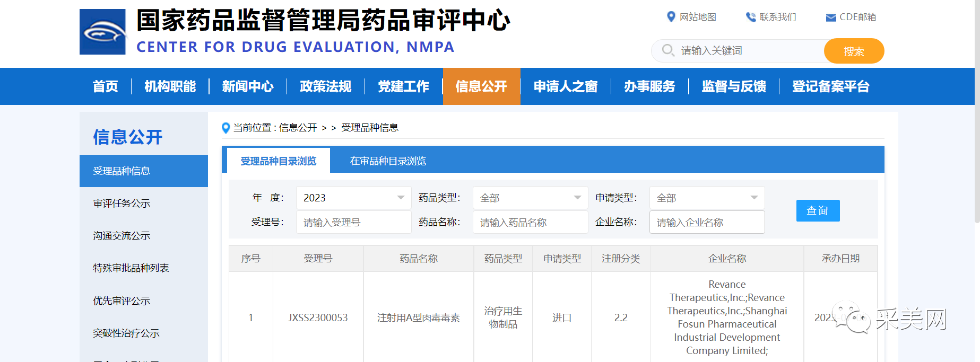This screenshot has height=362, width=980.
Task: Click the 治疗用生物制品 cell
Action: (503, 317)
